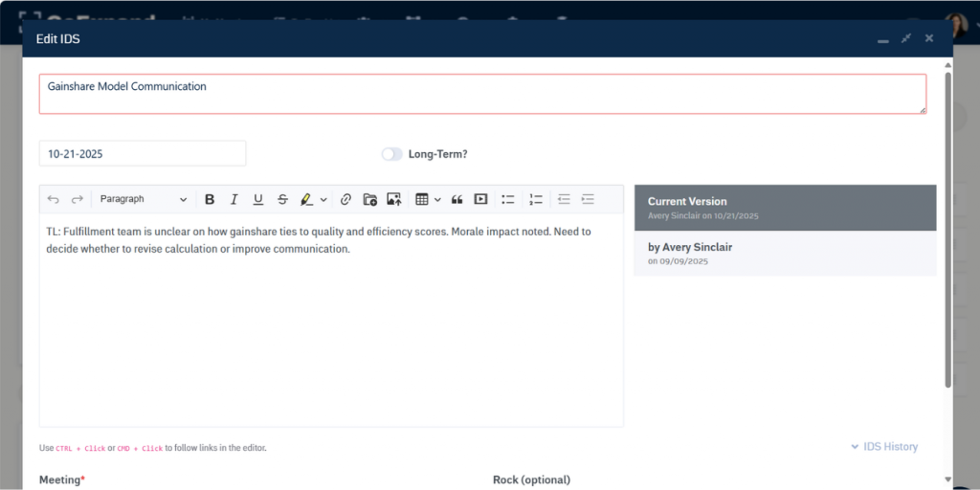The height and width of the screenshot is (490, 980).
Task: Click the date field showing 10-21-2025
Action: pos(142,153)
